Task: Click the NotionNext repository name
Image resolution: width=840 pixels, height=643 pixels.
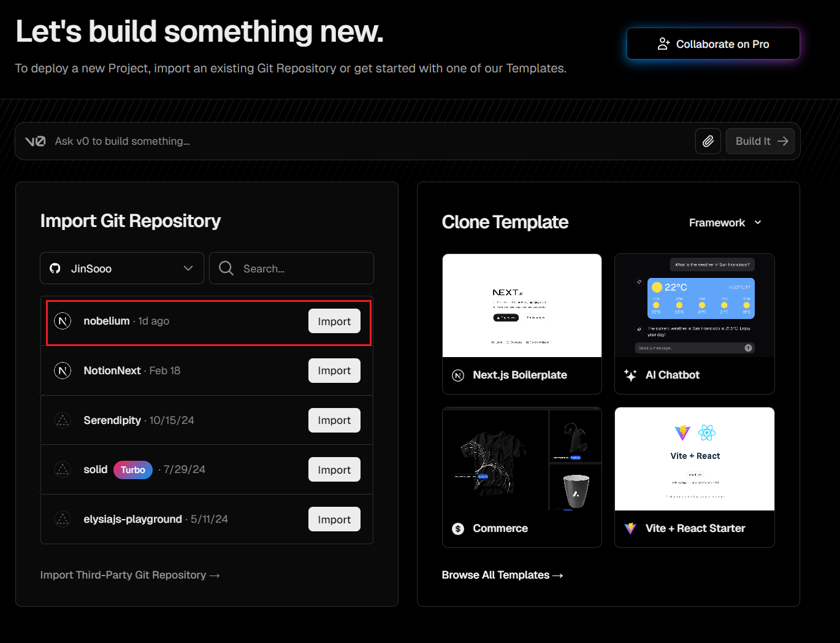Action: tap(112, 371)
